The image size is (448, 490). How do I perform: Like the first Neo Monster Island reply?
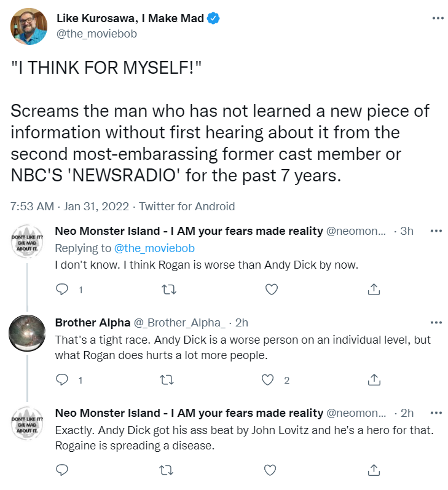271,290
